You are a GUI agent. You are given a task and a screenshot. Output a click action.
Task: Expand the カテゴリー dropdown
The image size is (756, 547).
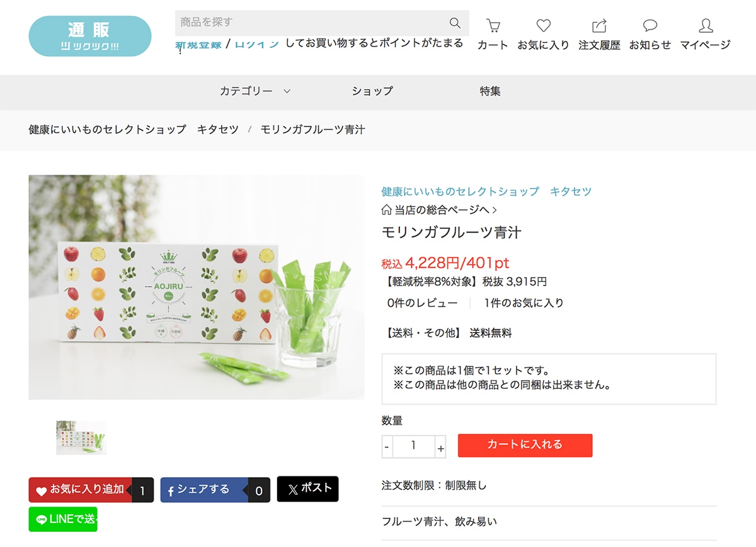point(255,91)
